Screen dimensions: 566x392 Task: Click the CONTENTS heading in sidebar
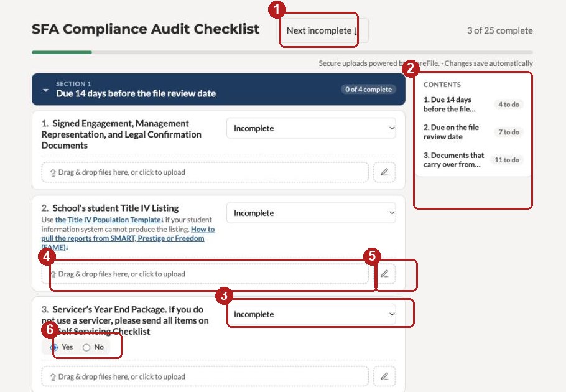442,85
